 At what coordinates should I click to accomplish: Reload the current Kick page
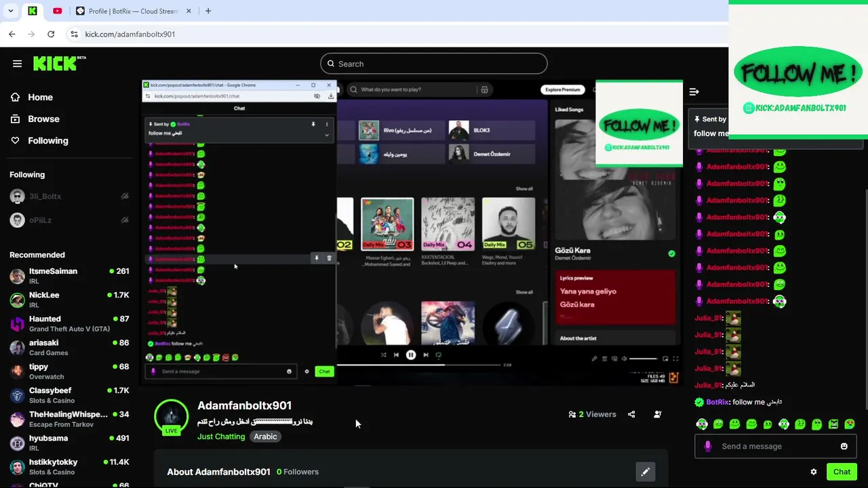tap(51, 34)
